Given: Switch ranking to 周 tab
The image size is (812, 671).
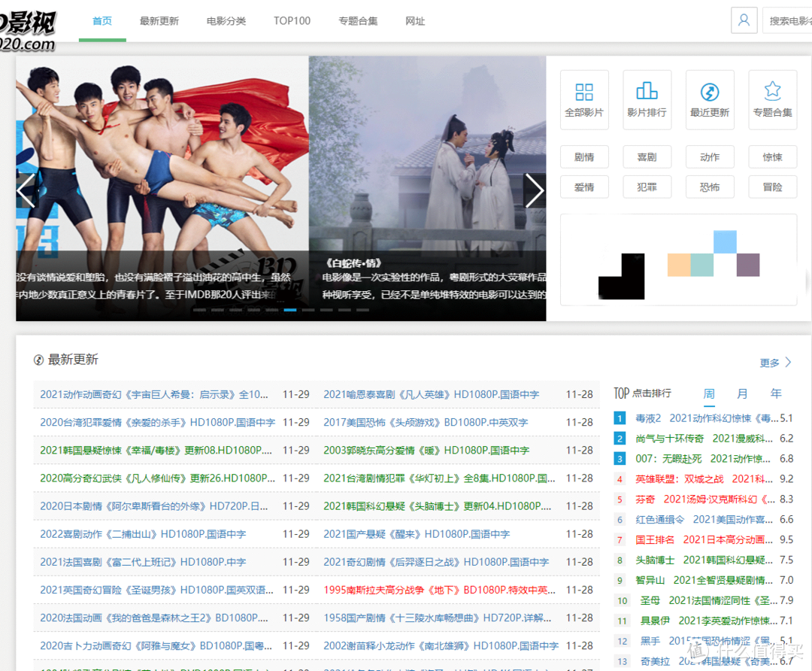Looking at the screenshot, I should (x=709, y=393).
